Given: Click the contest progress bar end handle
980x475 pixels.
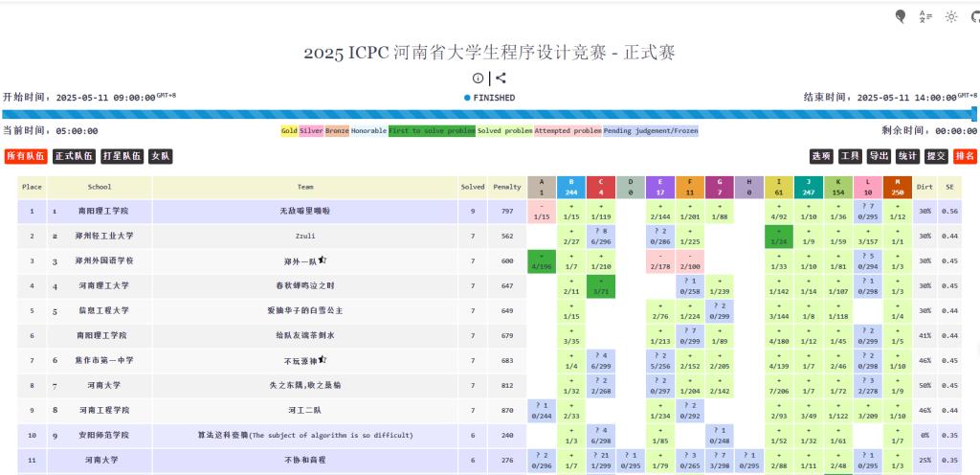Looking at the screenshot, I should pos(974,114).
